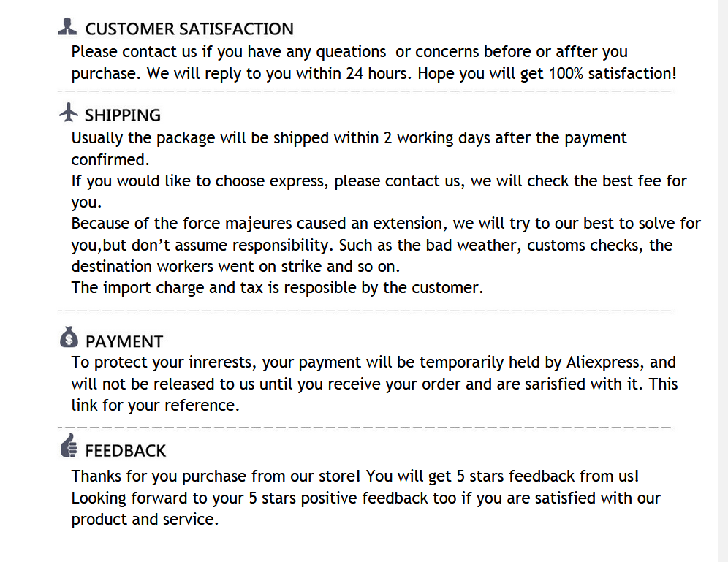Click the 'destination workers went on strike' line

click(x=235, y=266)
